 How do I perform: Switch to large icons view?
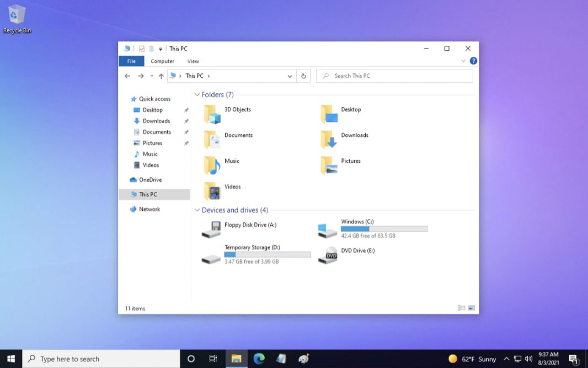coord(472,308)
